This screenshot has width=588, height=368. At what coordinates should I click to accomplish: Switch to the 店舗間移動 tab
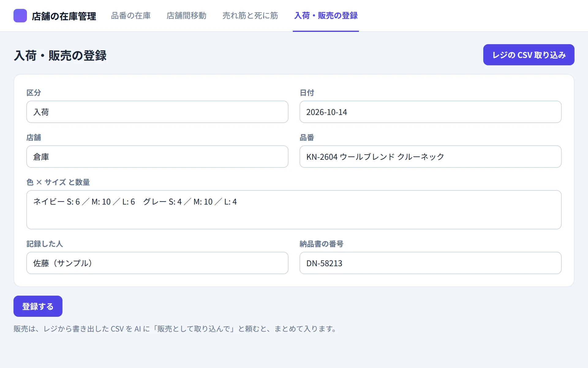click(x=187, y=16)
